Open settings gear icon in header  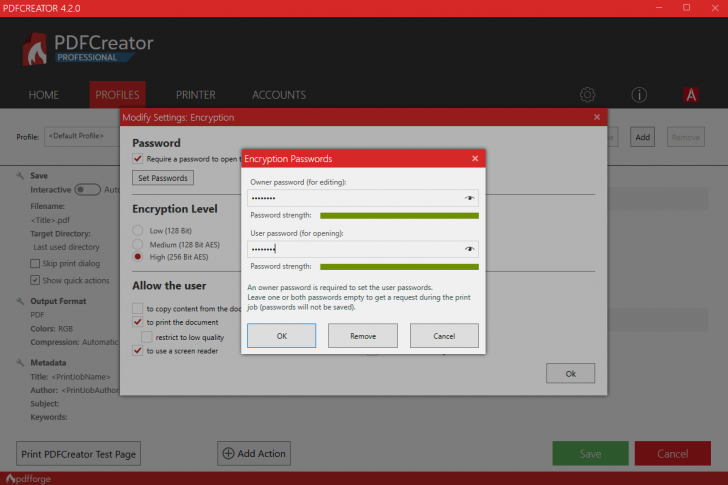587,95
